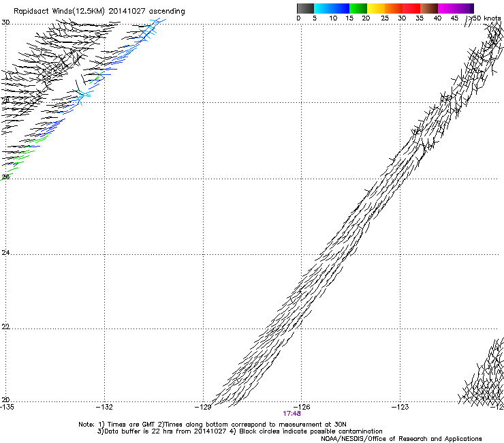Click the '>50 knots' legend label

[x=484, y=18]
